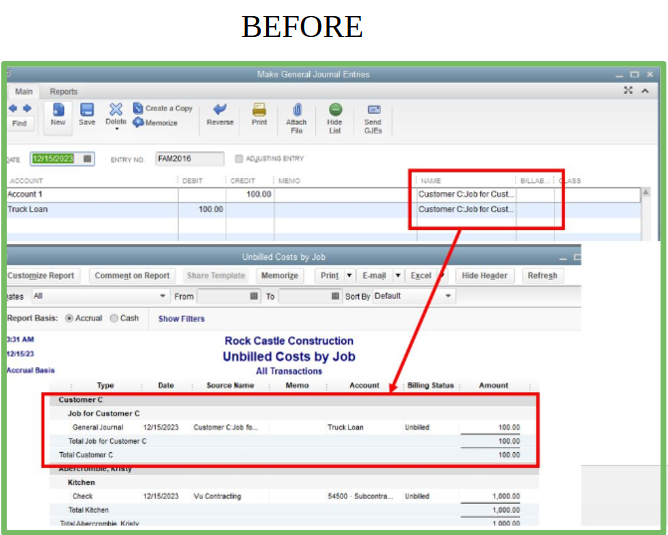Click Comment on Report button
This screenshot has height=535, width=668.
[x=132, y=276]
